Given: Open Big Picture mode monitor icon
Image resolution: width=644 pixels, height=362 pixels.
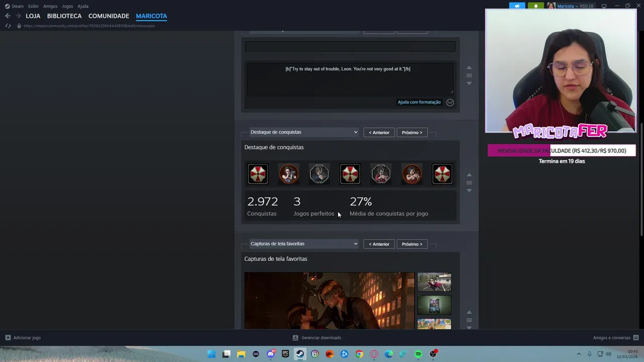Looking at the screenshot, I should click(x=604, y=6).
